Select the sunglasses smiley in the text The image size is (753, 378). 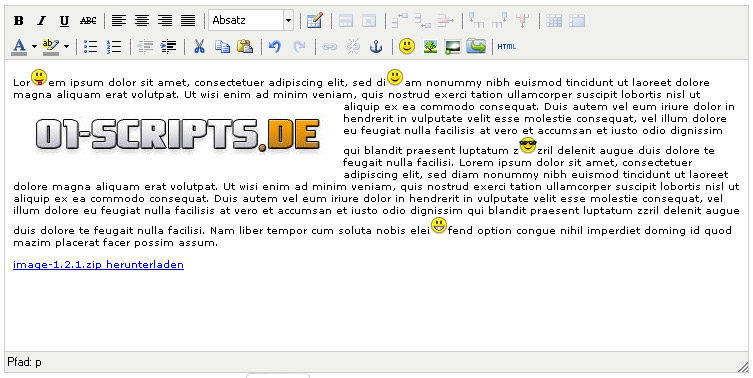click(x=527, y=145)
